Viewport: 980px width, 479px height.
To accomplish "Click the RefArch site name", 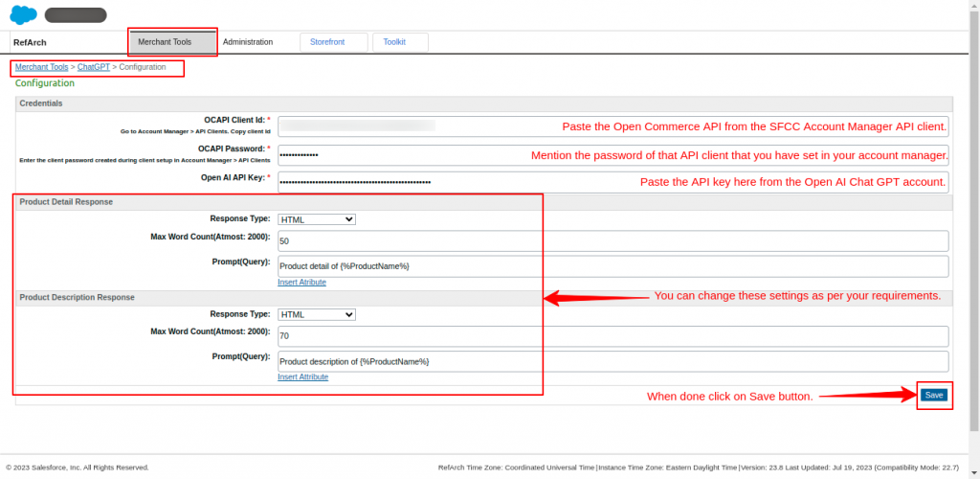I will (31, 42).
